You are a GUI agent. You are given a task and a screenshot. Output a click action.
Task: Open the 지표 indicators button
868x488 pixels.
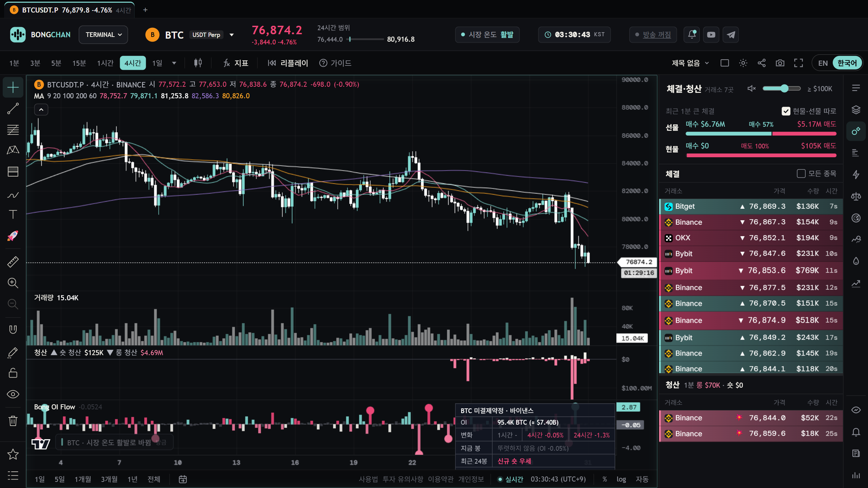pyautogui.click(x=236, y=63)
